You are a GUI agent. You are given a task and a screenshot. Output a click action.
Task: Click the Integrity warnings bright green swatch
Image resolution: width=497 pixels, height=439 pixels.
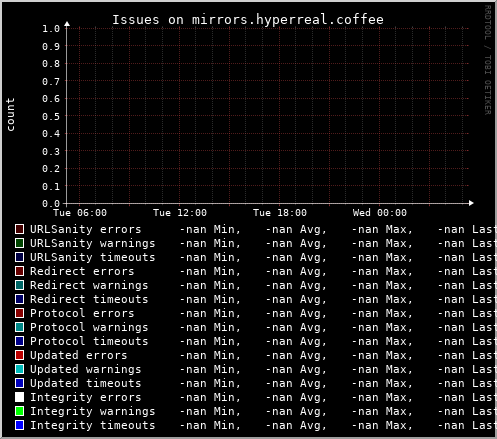(19, 411)
